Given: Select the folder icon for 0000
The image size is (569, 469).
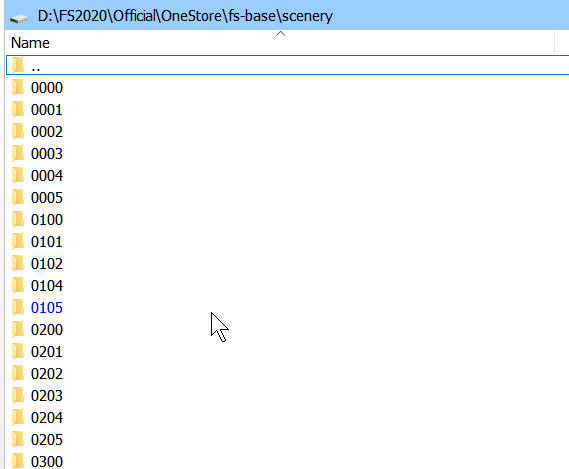Looking at the screenshot, I should pos(18,87).
